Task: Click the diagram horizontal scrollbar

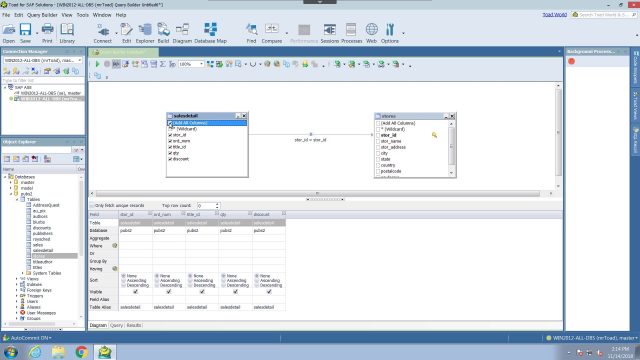Action: click(x=318, y=193)
